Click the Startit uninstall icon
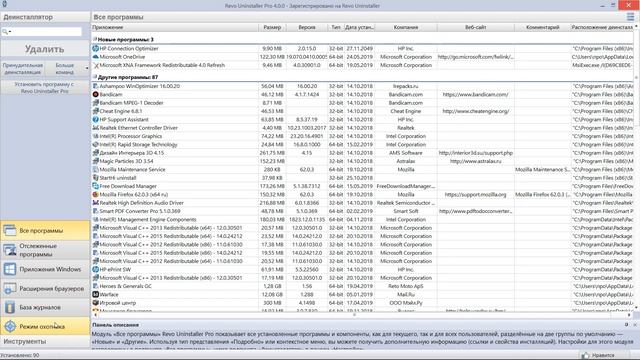This screenshot has height=360, width=640. (96, 178)
